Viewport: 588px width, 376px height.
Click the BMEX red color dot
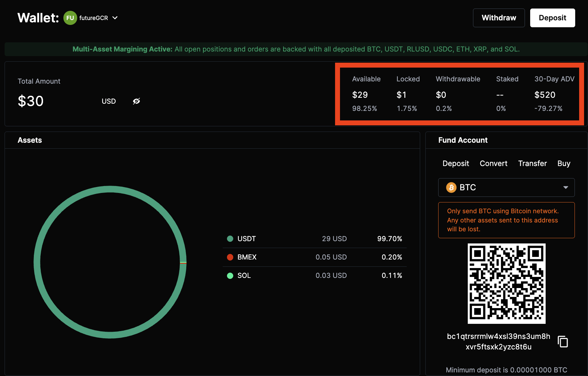[x=230, y=257]
